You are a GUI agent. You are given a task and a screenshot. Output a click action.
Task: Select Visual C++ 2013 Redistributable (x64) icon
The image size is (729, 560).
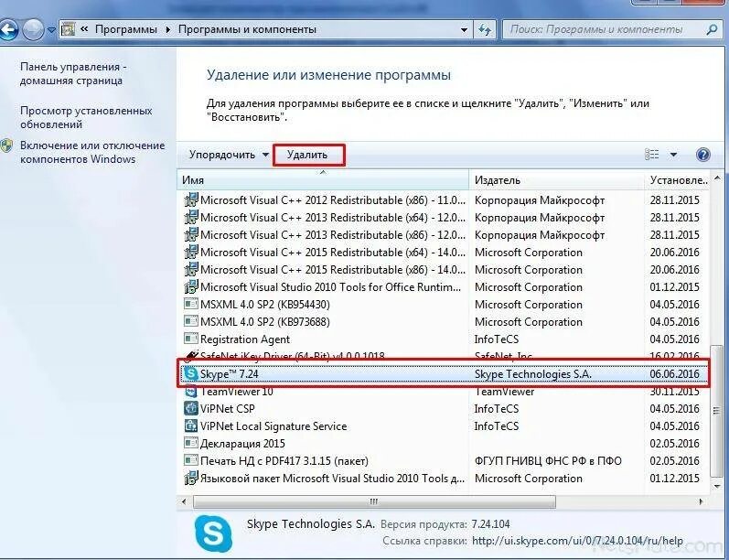point(191,217)
